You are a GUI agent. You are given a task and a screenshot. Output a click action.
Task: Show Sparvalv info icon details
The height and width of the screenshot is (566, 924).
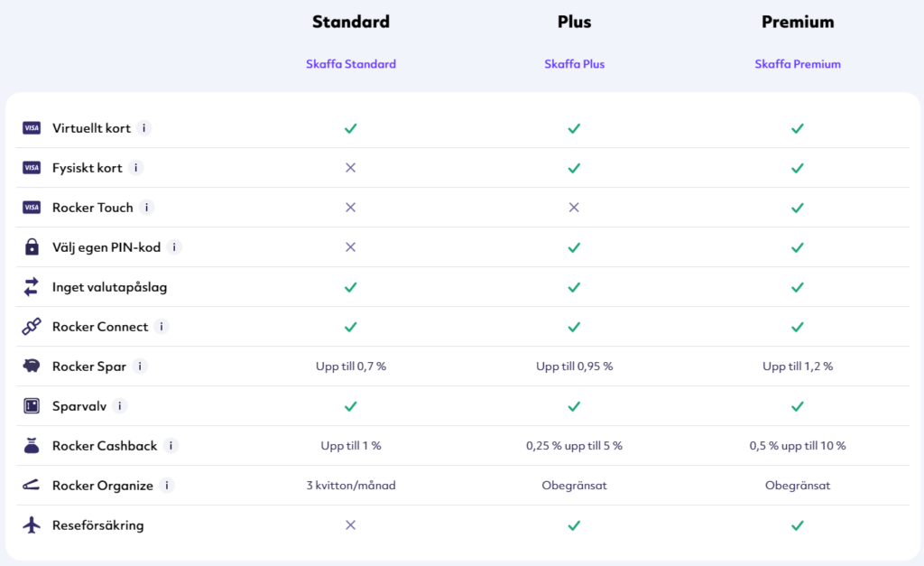click(x=120, y=405)
